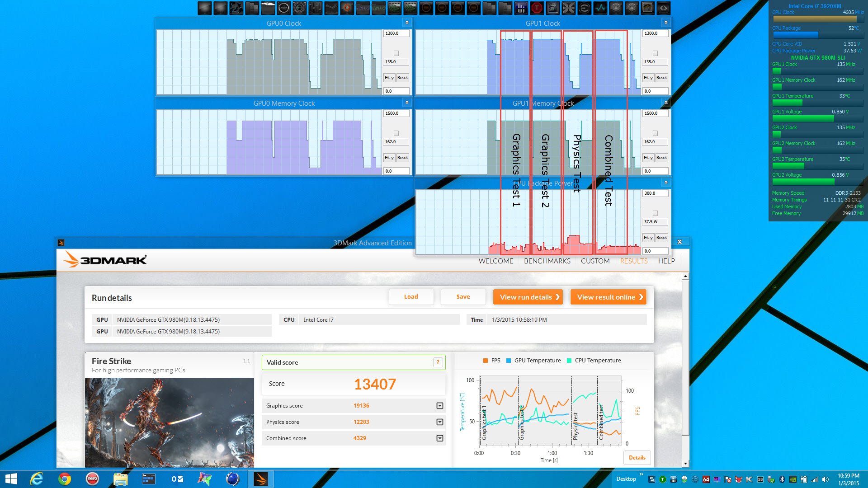Screen dimensions: 868x488
Task: Click the Load button
Action: [x=411, y=297]
